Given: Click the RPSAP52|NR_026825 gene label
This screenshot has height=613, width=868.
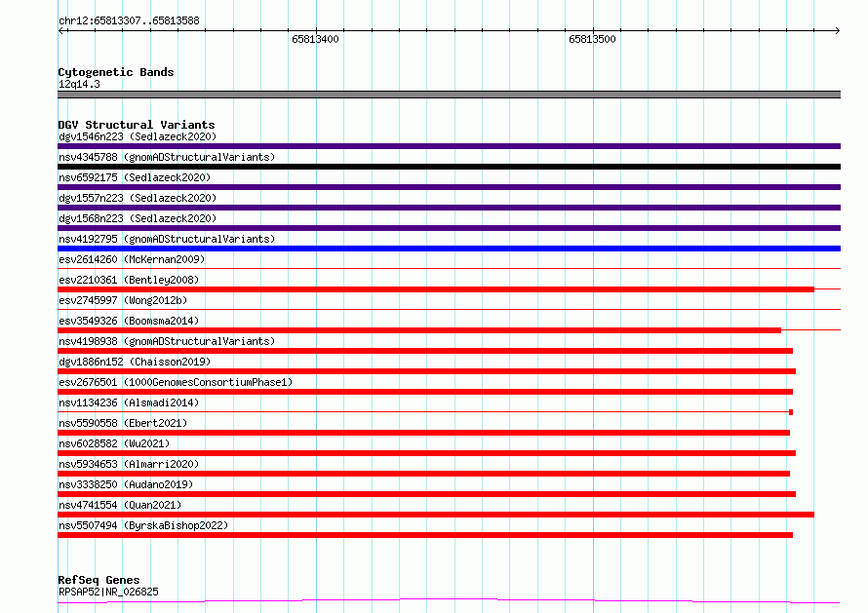Looking at the screenshot, I should tap(108, 592).
